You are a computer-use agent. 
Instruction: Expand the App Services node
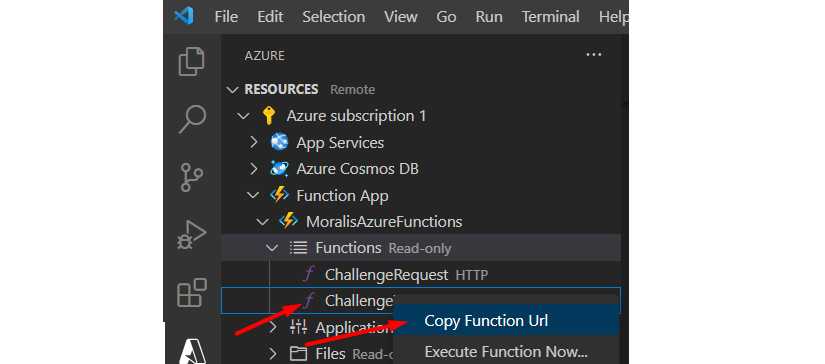point(254,143)
